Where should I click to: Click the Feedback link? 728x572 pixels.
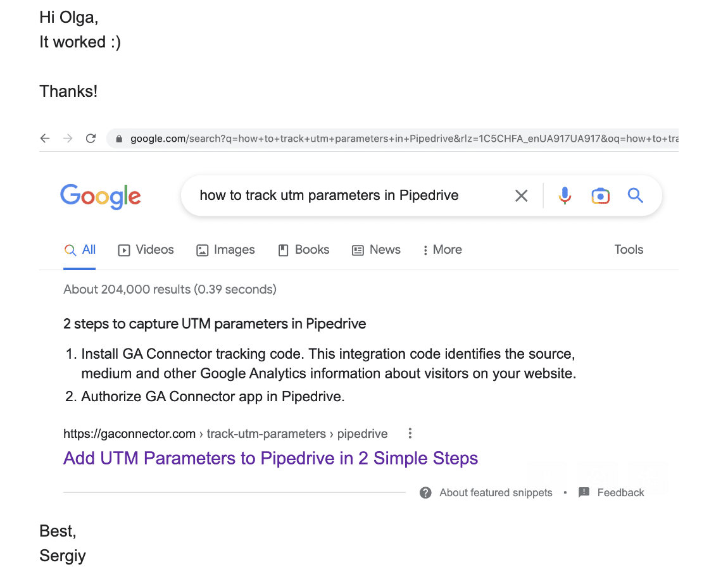click(620, 493)
